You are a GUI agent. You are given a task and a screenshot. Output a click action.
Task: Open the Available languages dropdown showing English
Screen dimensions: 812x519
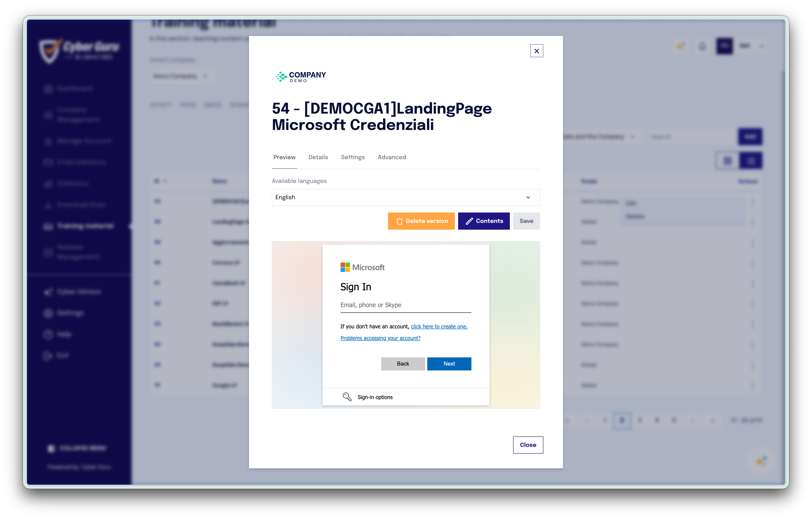[406, 197]
